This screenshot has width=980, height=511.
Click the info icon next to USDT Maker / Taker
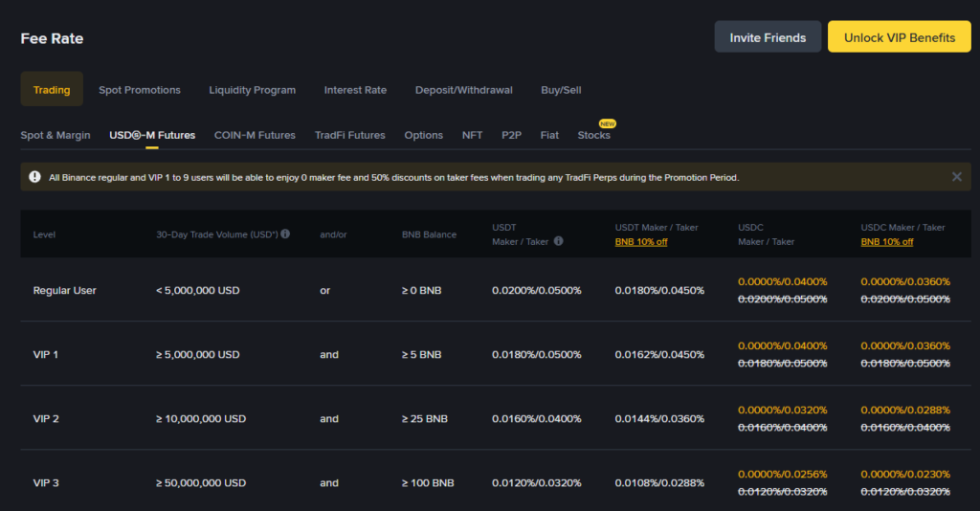coord(558,241)
